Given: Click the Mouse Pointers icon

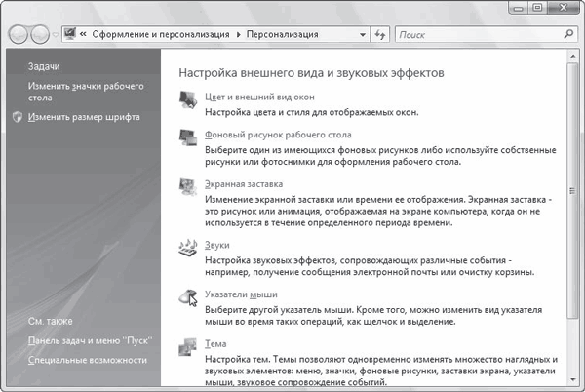Looking at the screenshot, I should 188,297.
